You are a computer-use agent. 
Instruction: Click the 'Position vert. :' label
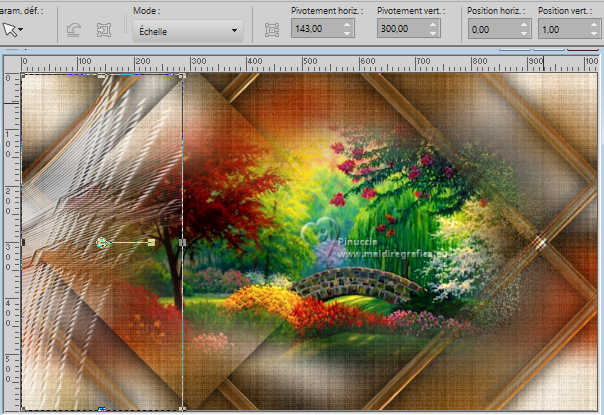coord(565,11)
